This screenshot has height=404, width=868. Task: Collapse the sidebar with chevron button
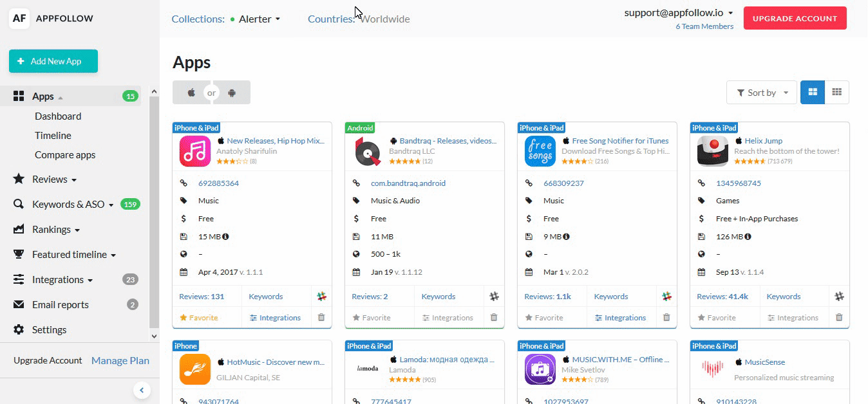point(142,390)
